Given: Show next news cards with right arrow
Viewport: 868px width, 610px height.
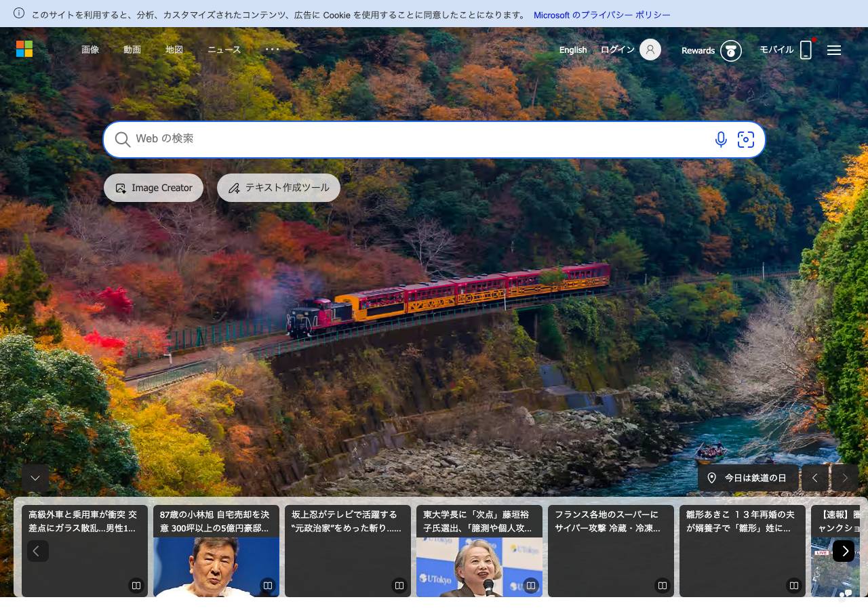Looking at the screenshot, I should pyautogui.click(x=844, y=551).
